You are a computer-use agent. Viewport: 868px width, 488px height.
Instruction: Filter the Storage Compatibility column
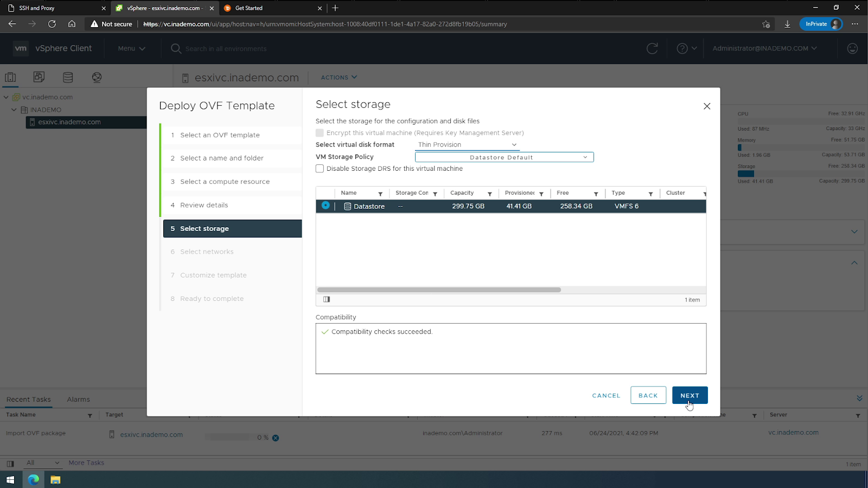point(435,194)
